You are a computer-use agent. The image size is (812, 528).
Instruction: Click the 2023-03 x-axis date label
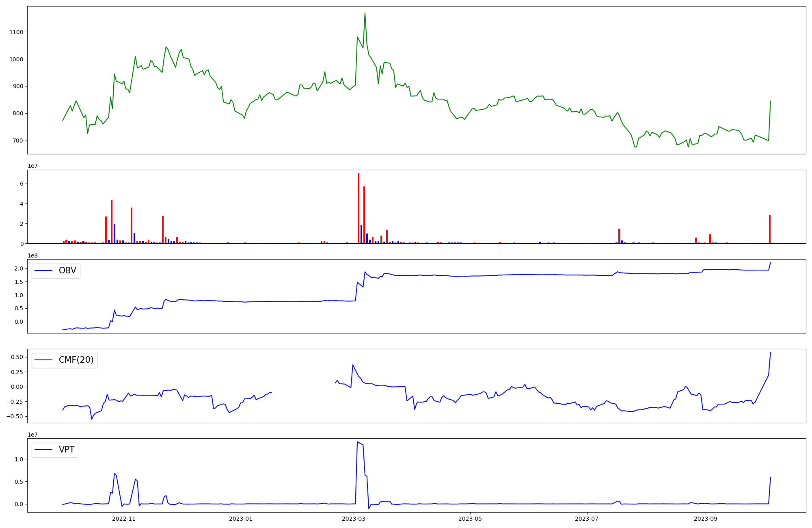354,519
